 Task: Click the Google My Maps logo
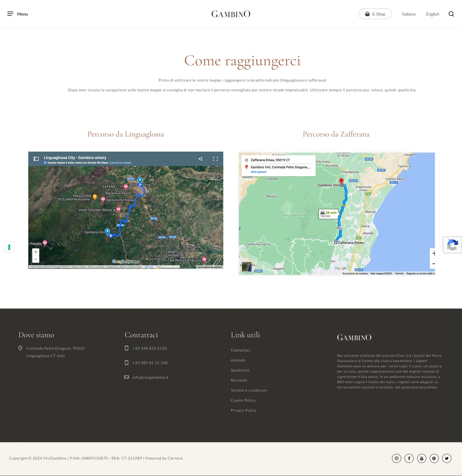pyautogui.click(x=126, y=262)
